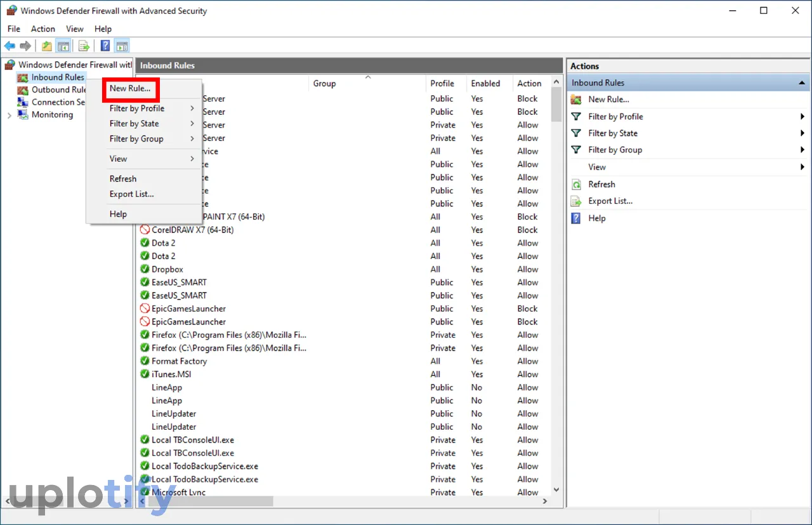The image size is (812, 525).
Task: Click the Block cell in PAINT X7 row
Action: tap(527, 217)
